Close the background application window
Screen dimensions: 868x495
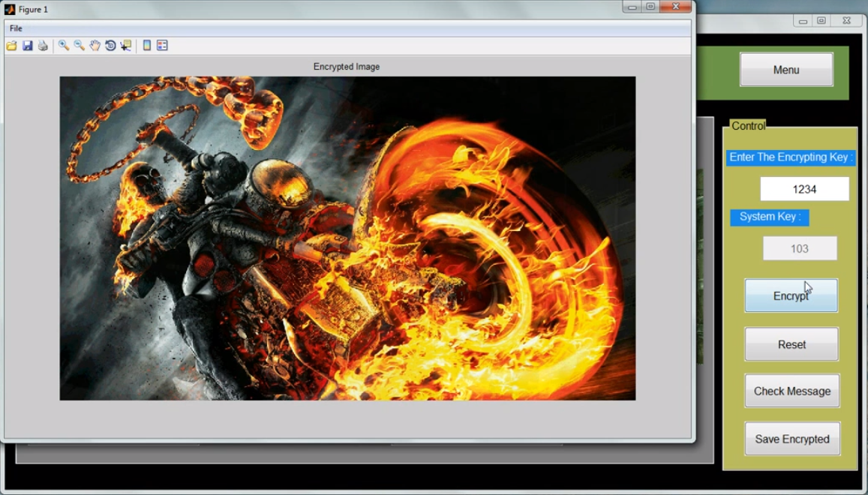coord(846,20)
